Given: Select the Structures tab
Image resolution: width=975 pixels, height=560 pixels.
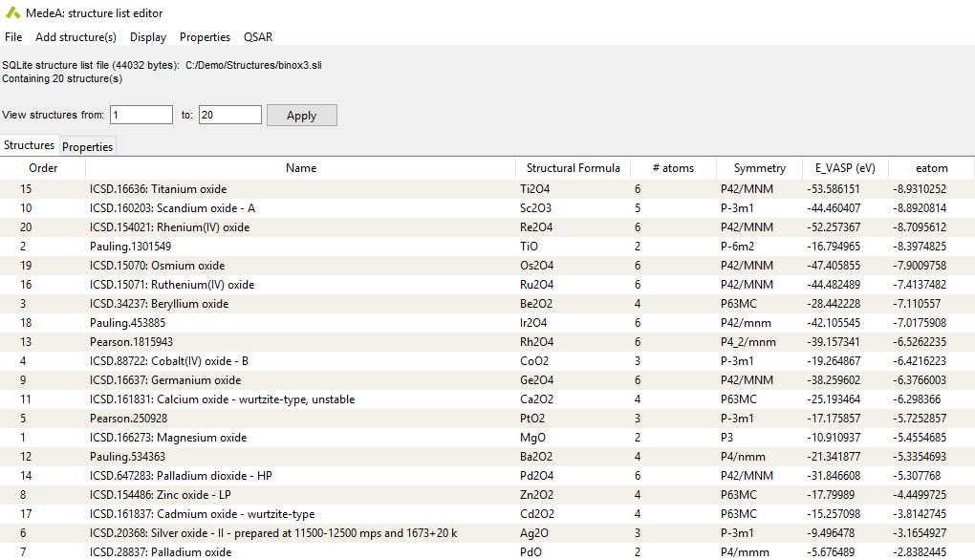Looking at the screenshot, I should click(x=29, y=145).
